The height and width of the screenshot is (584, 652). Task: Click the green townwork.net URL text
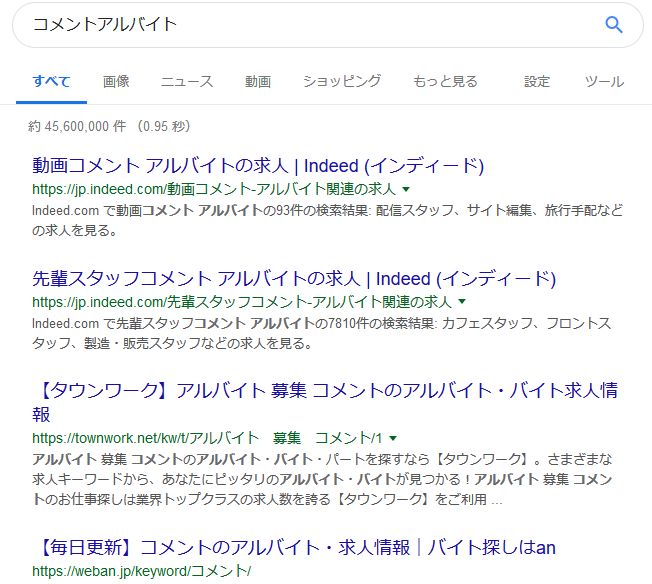[207, 438]
